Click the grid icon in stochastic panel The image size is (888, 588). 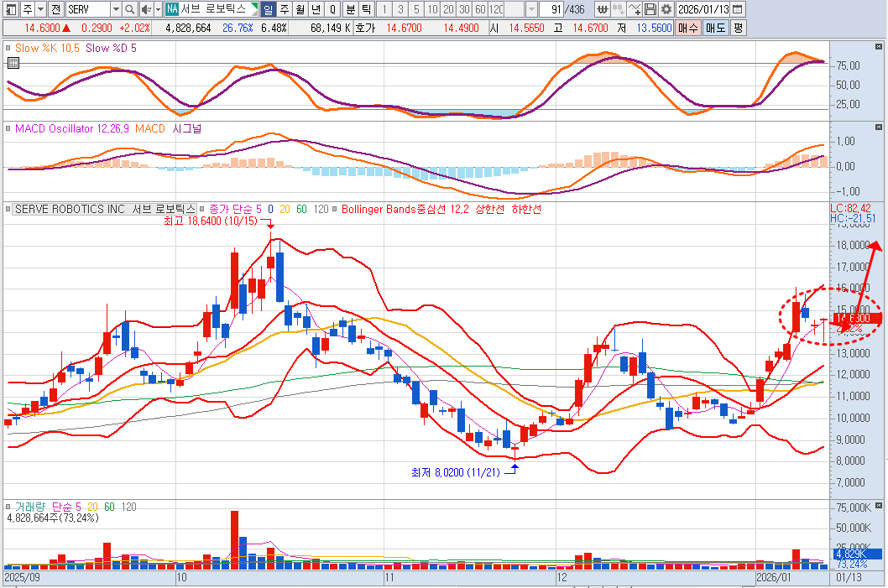[13, 63]
